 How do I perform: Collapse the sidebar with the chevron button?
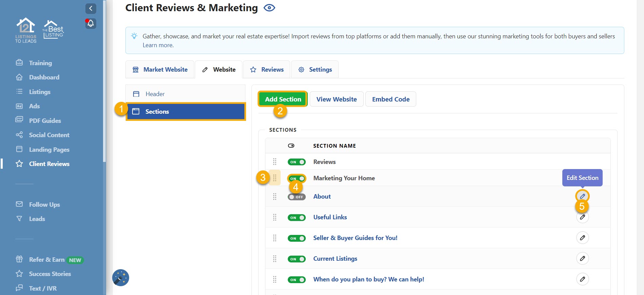click(x=90, y=8)
